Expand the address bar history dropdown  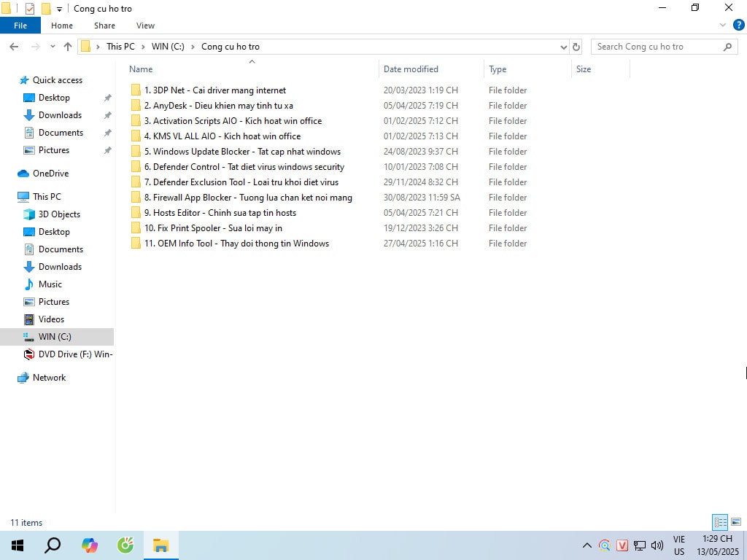(x=564, y=47)
